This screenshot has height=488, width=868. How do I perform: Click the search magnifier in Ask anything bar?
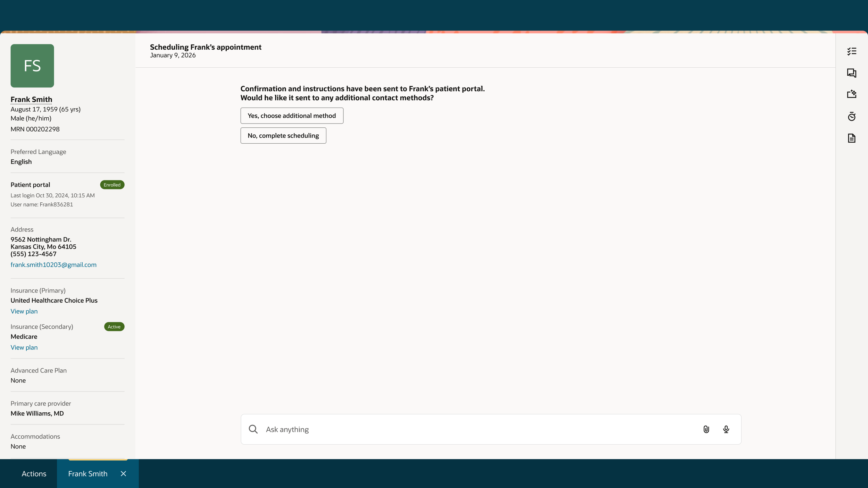point(253,429)
